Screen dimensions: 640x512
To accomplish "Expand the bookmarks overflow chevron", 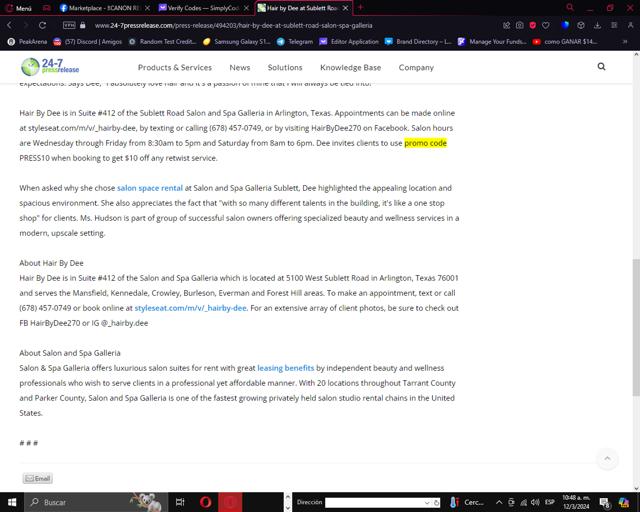I will 624,42.
